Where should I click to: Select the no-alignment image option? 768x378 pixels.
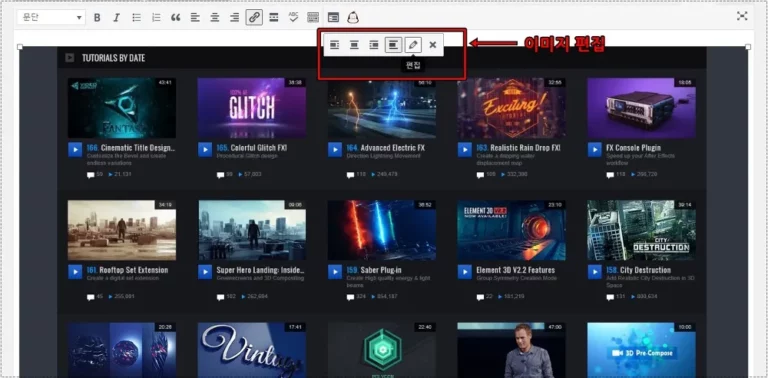click(x=393, y=45)
